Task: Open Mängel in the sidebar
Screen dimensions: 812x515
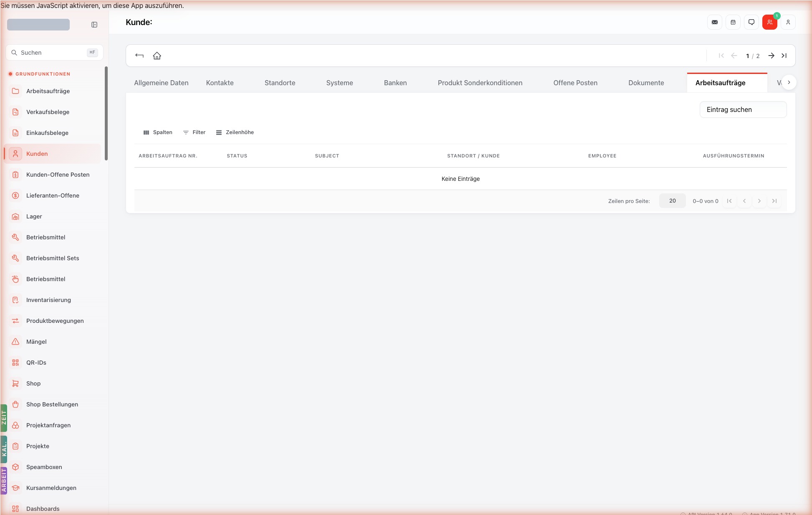Action: pos(53,342)
